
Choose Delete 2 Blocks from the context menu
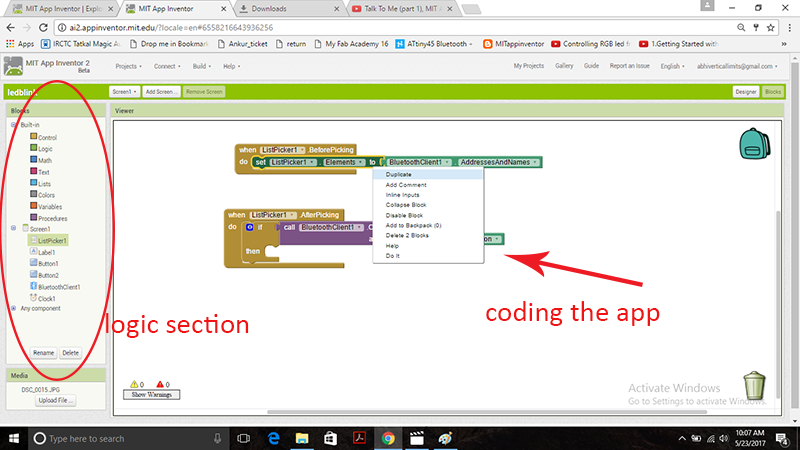(x=428, y=235)
